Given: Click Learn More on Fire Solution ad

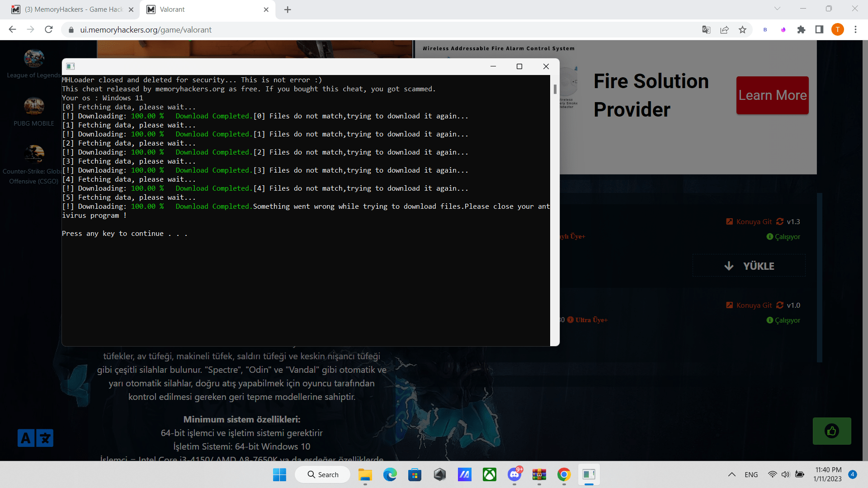Looking at the screenshot, I should pyautogui.click(x=772, y=95).
